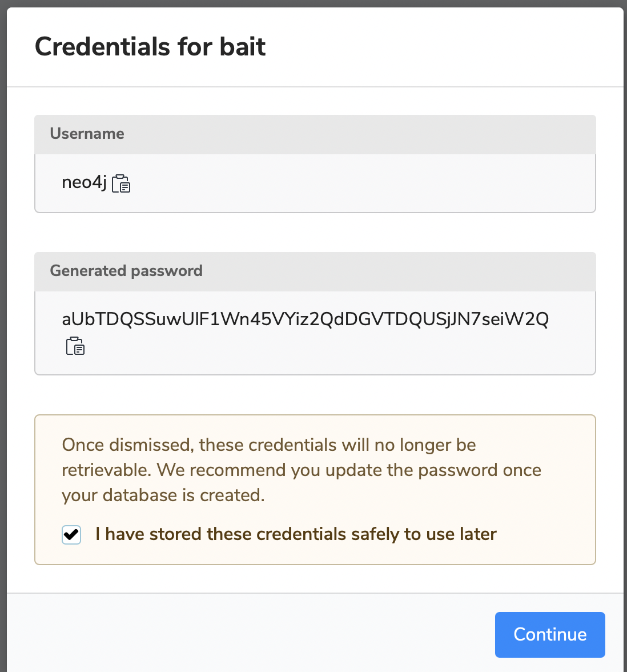
Task: Copy the neo4j username to clipboard
Action: 121,183
